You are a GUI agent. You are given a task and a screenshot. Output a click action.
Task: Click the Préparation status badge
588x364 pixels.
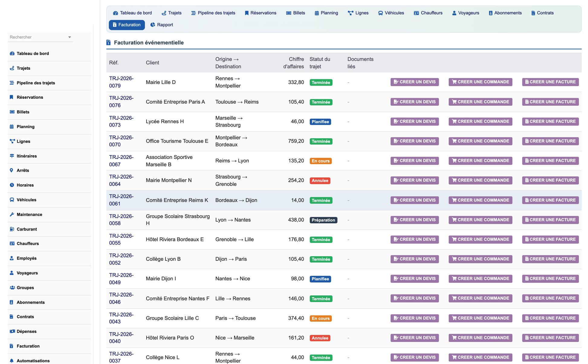[x=323, y=220]
